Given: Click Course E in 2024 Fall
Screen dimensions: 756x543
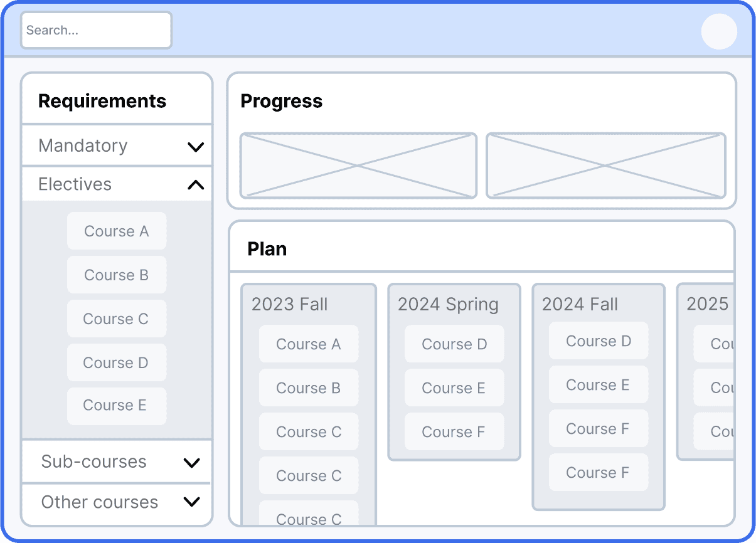Looking at the screenshot, I should click(599, 384).
